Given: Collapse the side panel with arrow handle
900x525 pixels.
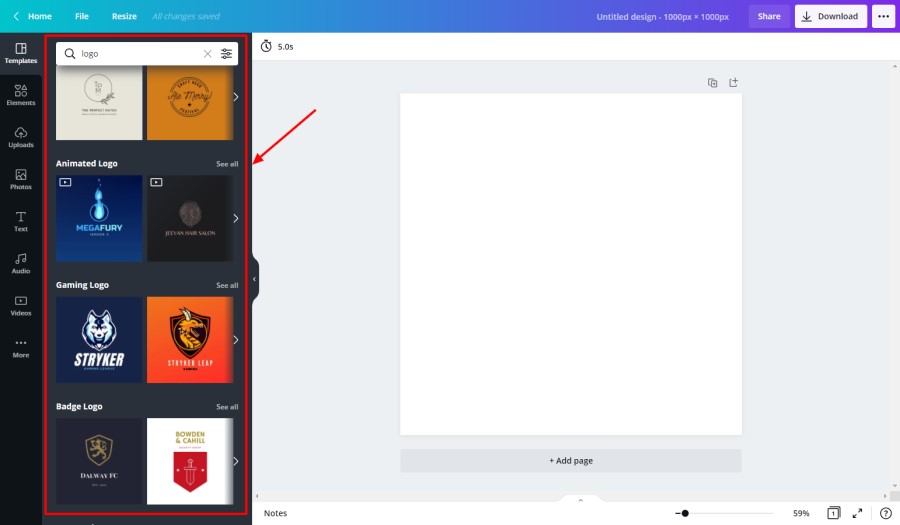Looking at the screenshot, I should (255, 279).
